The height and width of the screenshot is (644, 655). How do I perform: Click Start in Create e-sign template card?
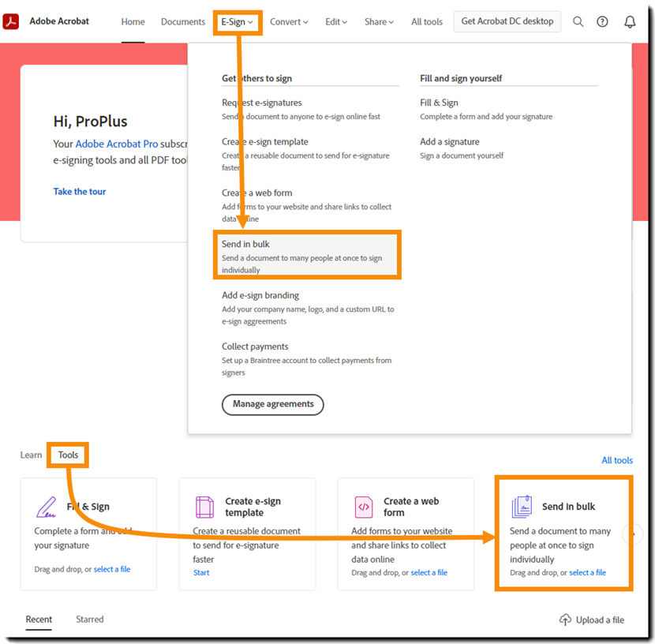(x=201, y=573)
